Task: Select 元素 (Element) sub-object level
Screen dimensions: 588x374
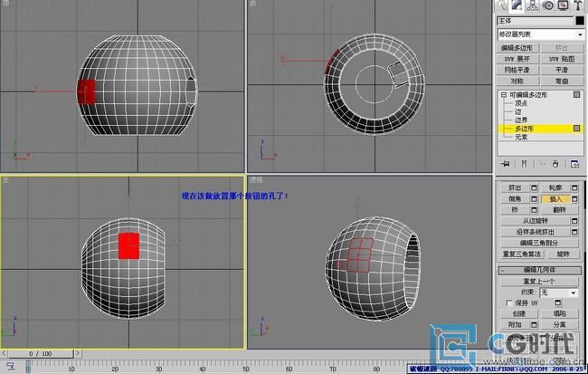Action: (x=521, y=137)
